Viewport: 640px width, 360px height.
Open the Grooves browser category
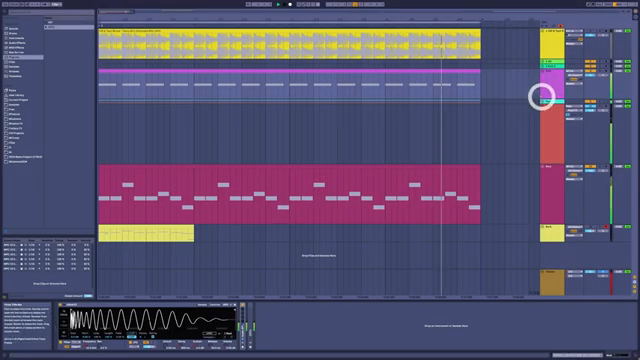pyautogui.click(x=14, y=71)
